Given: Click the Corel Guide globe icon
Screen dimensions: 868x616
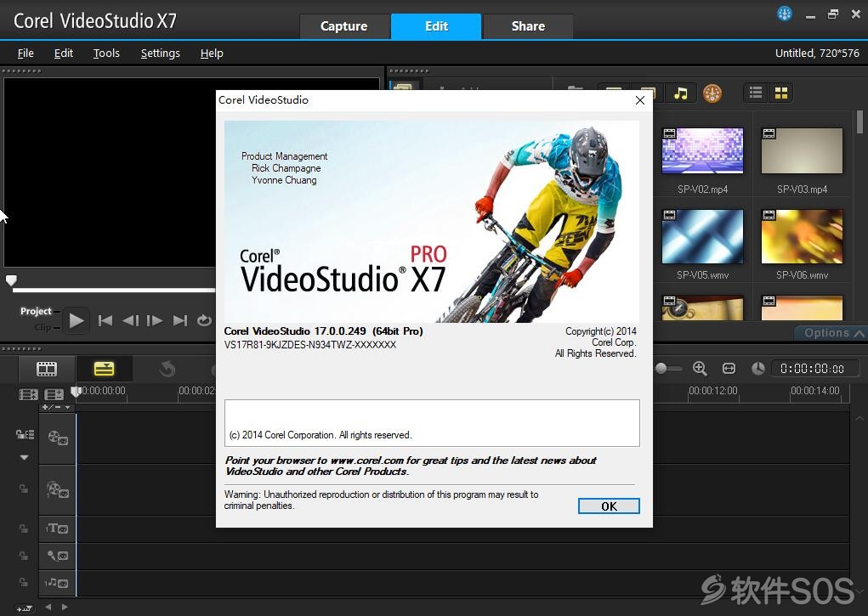Looking at the screenshot, I should 785,14.
